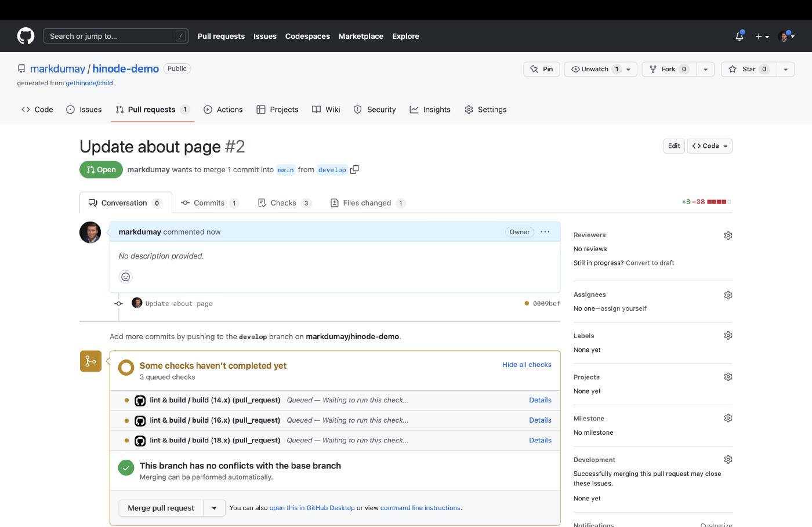
Task: Open the Code dropdown on the pull request
Action: (x=710, y=146)
